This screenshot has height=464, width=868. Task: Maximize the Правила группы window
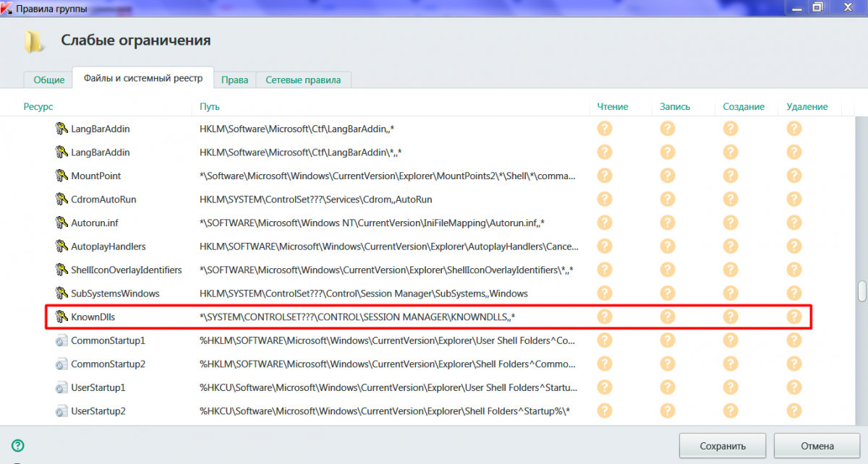817,7
